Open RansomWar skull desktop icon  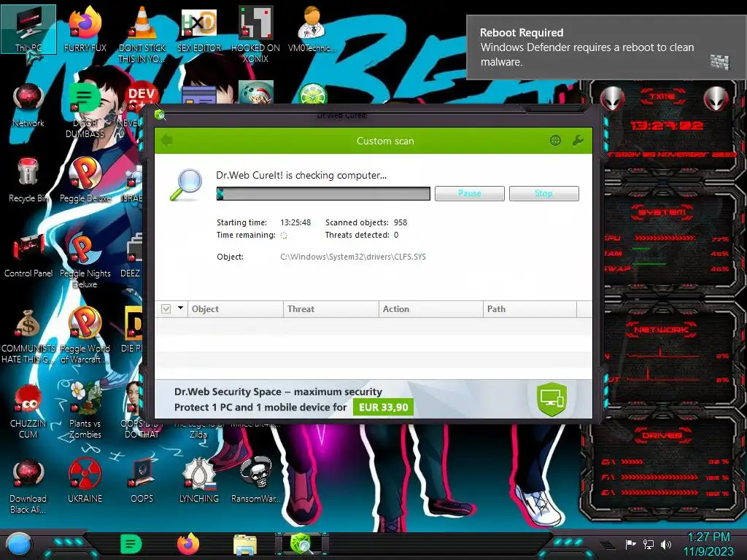255,481
